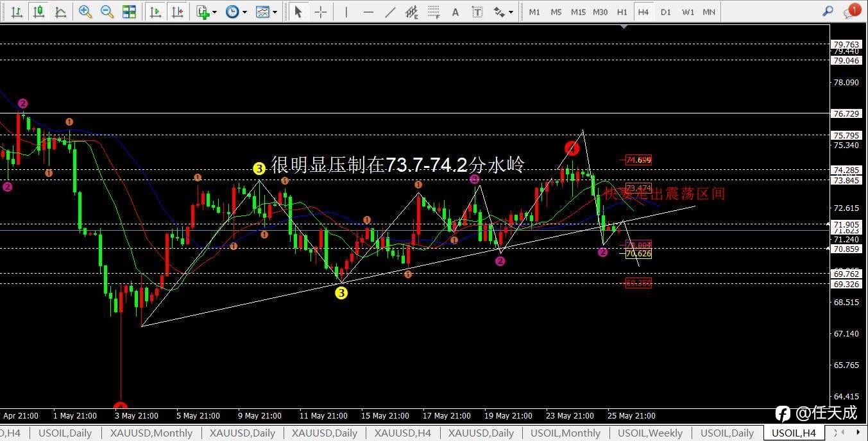Switch timeframe to W1
This screenshot has height=441, width=868.
pos(688,12)
